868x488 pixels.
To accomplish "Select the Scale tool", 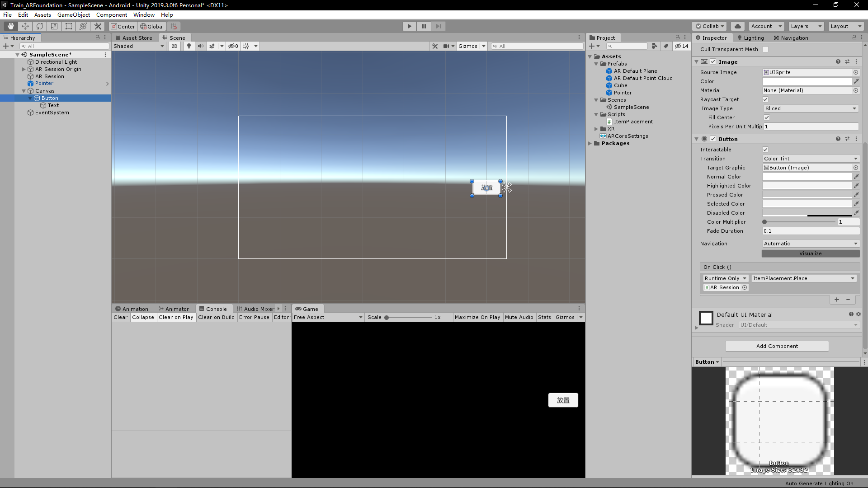I will (x=54, y=26).
